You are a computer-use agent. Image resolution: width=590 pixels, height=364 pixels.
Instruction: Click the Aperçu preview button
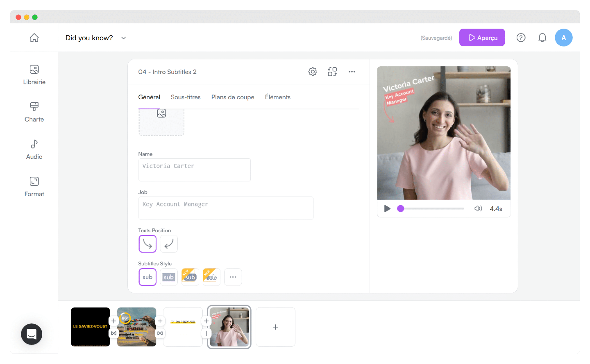[482, 38]
